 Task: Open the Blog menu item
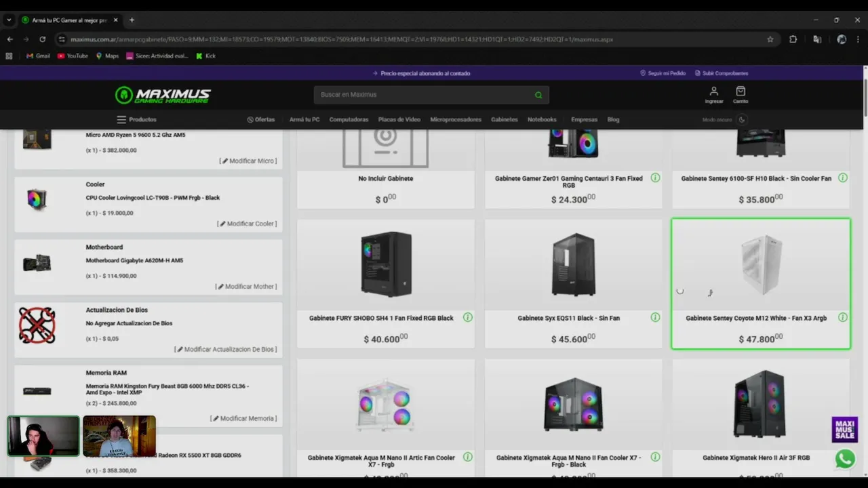(613, 120)
